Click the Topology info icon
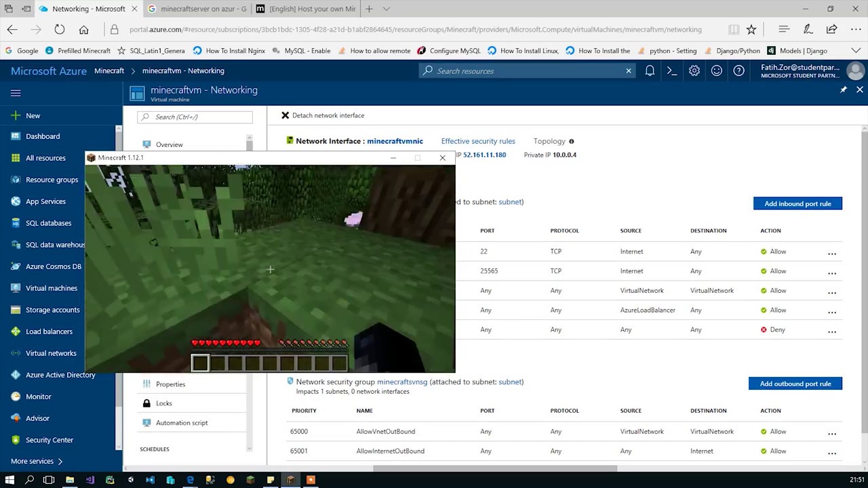This screenshot has height=488, width=868. click(571, 141)
